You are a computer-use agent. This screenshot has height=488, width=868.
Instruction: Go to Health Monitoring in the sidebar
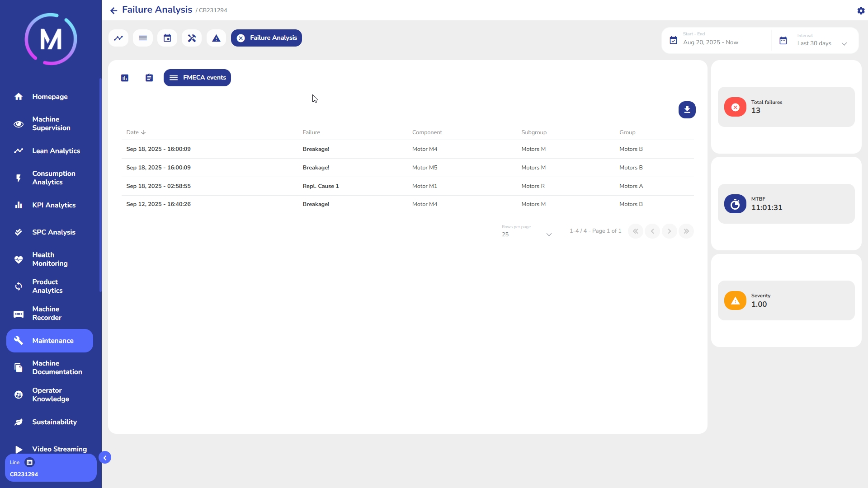click(50, 259)
